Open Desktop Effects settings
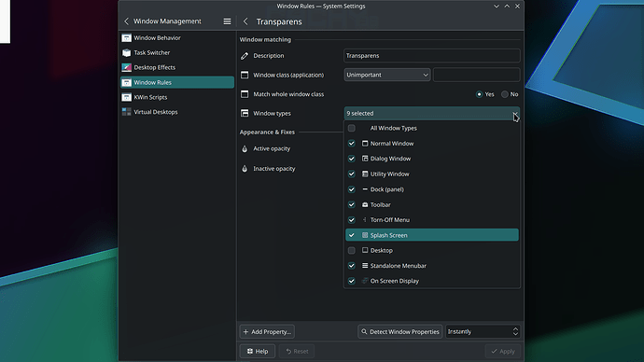 tap(177, 67)
